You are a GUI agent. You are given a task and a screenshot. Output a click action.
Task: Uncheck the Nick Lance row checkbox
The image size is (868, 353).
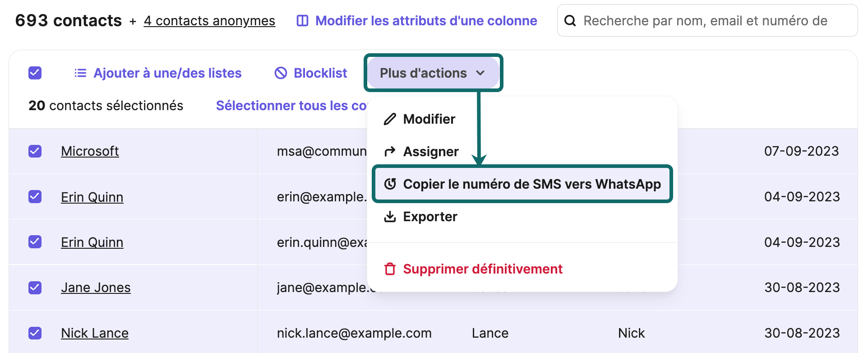coord(35,333)
